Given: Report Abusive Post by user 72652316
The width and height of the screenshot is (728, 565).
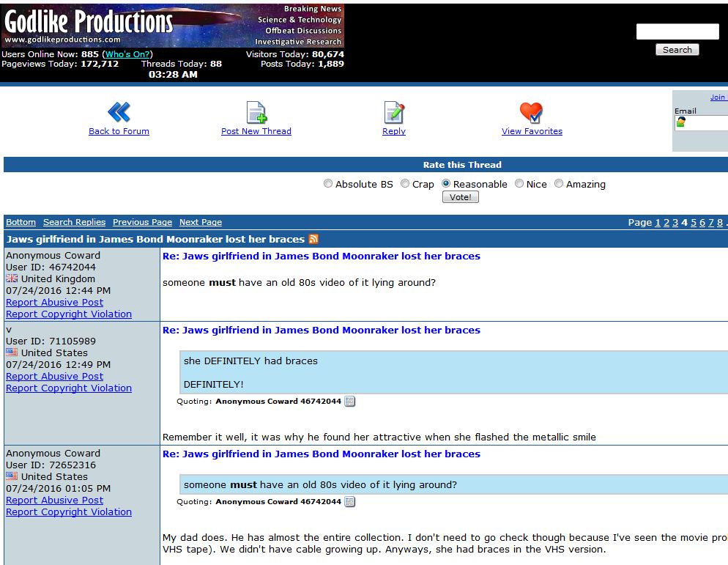Looking at the screenshot, I should coord(54,500).
